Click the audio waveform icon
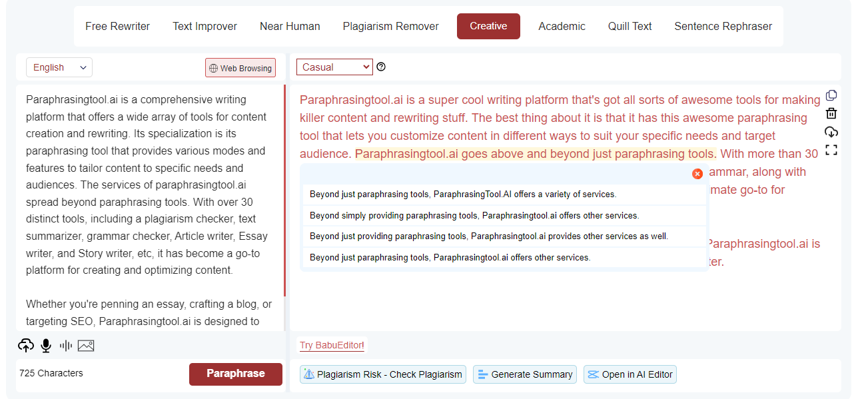This screenshot has height=399, width=868. tap(66, 345)
